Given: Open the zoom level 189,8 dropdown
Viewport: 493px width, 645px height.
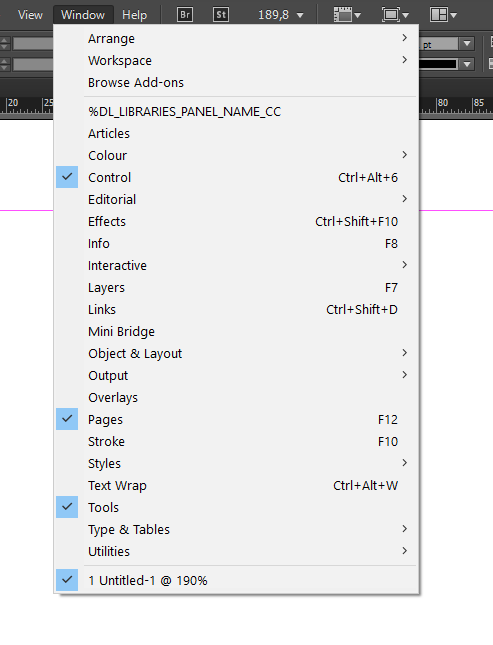Looking at the screenshot, I should point(300,15).
